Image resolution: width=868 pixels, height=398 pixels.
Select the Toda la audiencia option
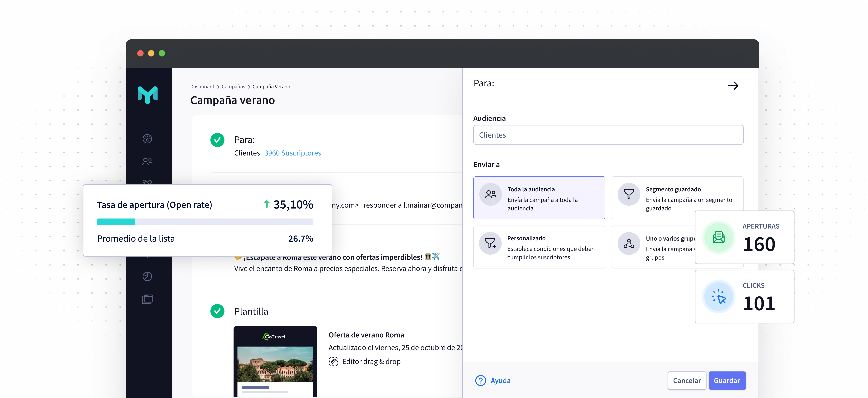click(539, 198)
